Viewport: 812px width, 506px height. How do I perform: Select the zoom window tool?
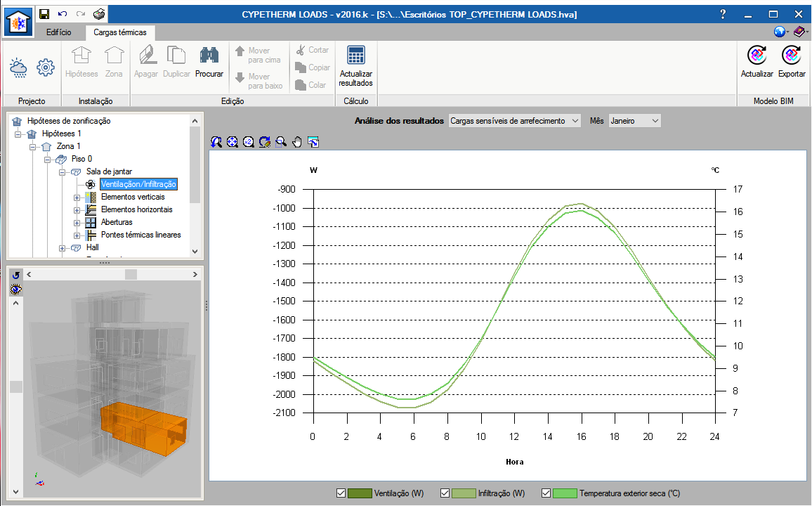click(x=281, y=142)
